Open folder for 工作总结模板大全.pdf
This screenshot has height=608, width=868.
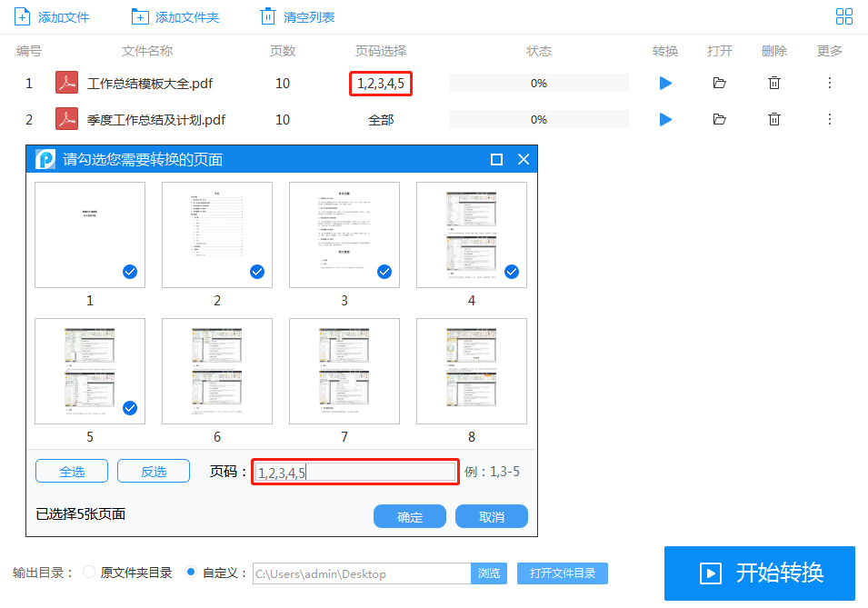tap(719, 83)
